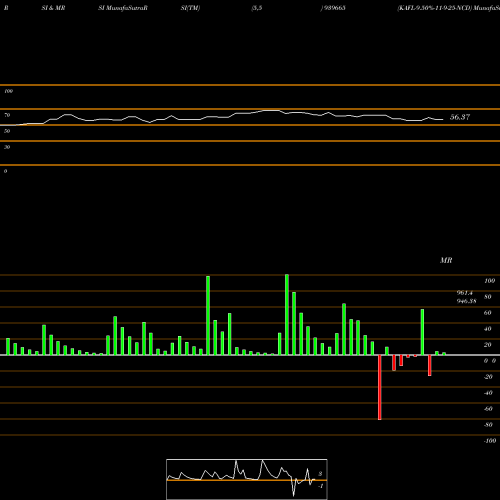Image resolution: width=500 pixels, height=500 pixels.
Task: Click the MR axis label -100
Action: click(490, 441)
